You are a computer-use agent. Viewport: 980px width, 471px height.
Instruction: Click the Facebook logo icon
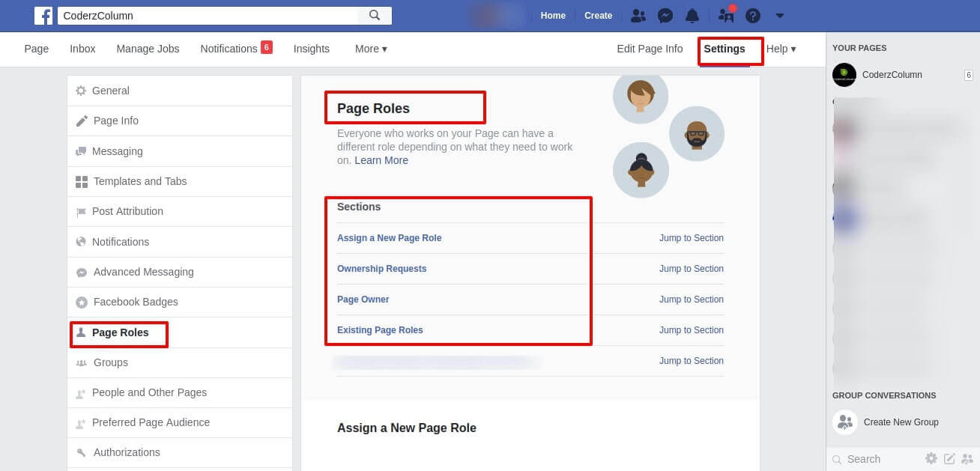click(43, 16)
